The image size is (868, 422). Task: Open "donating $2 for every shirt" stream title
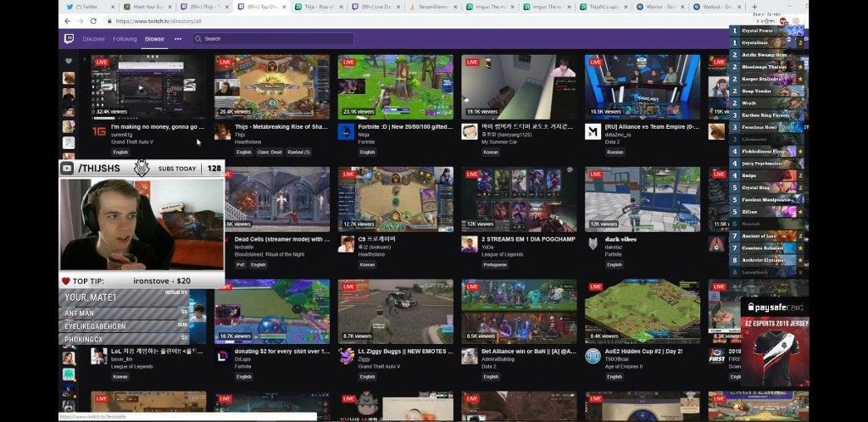coord(281,351)
